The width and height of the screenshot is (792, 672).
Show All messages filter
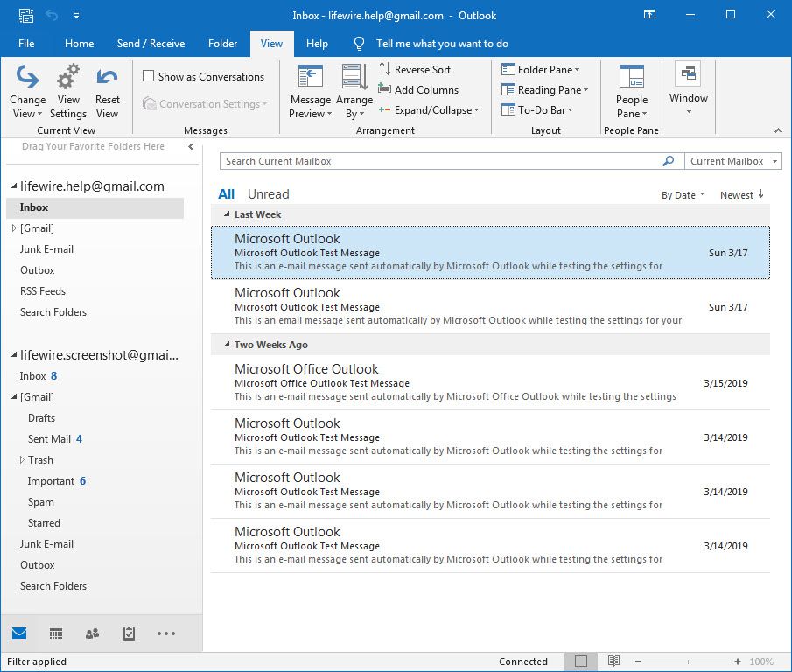coord(227,194)
